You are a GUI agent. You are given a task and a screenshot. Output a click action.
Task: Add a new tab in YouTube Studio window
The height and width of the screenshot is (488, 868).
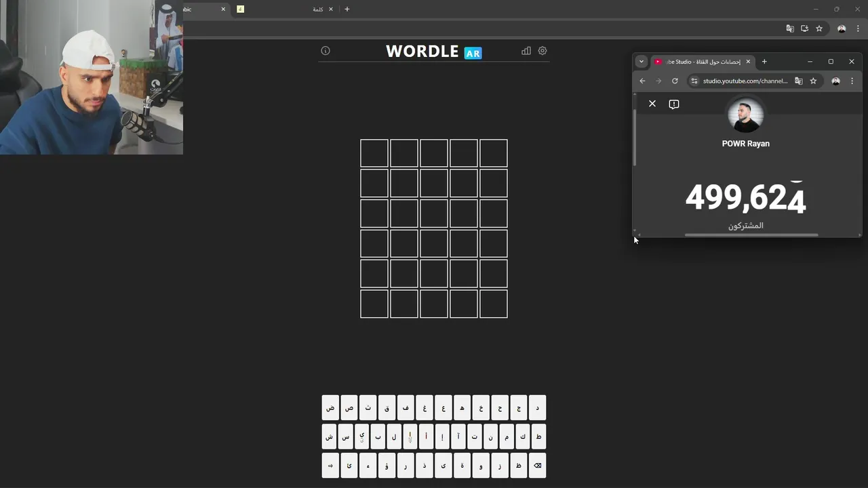click(x=764, y=62)
